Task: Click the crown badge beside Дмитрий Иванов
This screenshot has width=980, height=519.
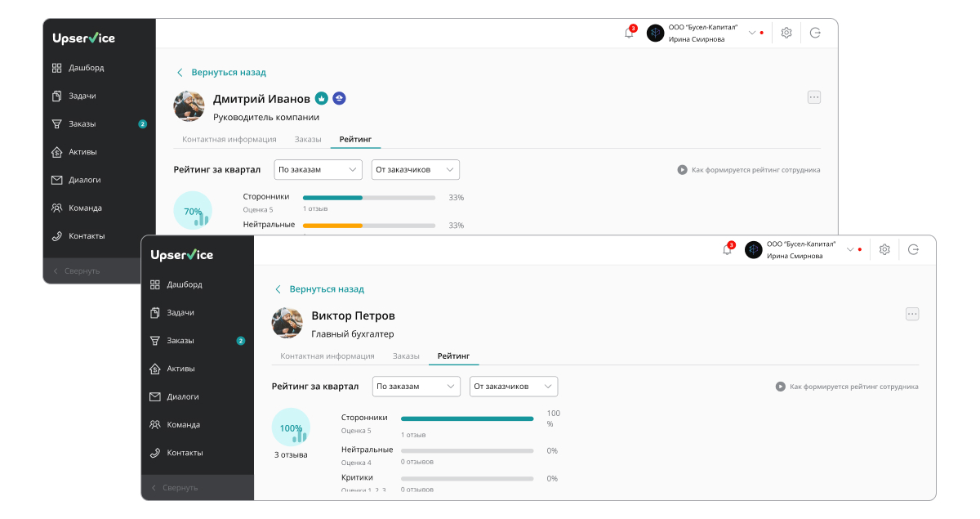Action: [x=322, y=98]
